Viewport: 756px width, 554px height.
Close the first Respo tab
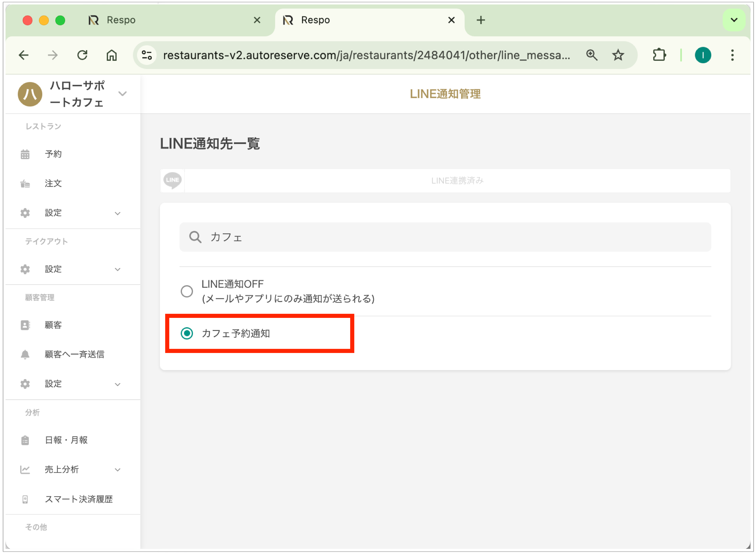257,20
